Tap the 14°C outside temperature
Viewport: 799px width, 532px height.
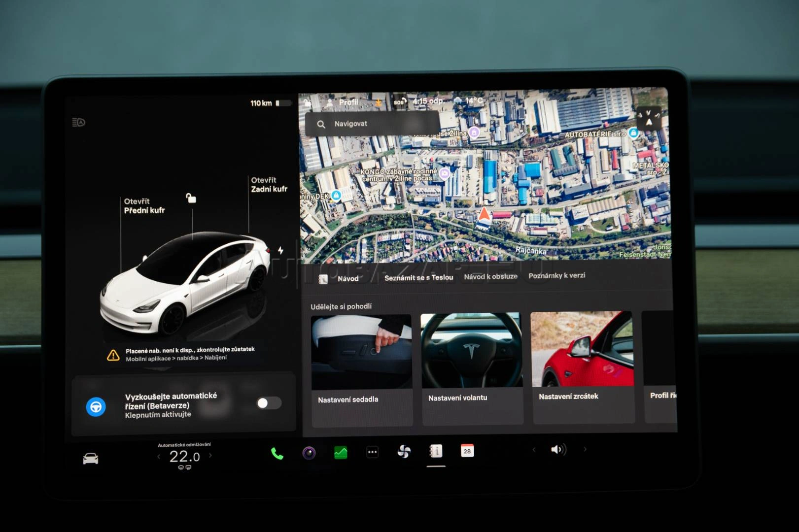pyautogui.click(x=474, y=100)
